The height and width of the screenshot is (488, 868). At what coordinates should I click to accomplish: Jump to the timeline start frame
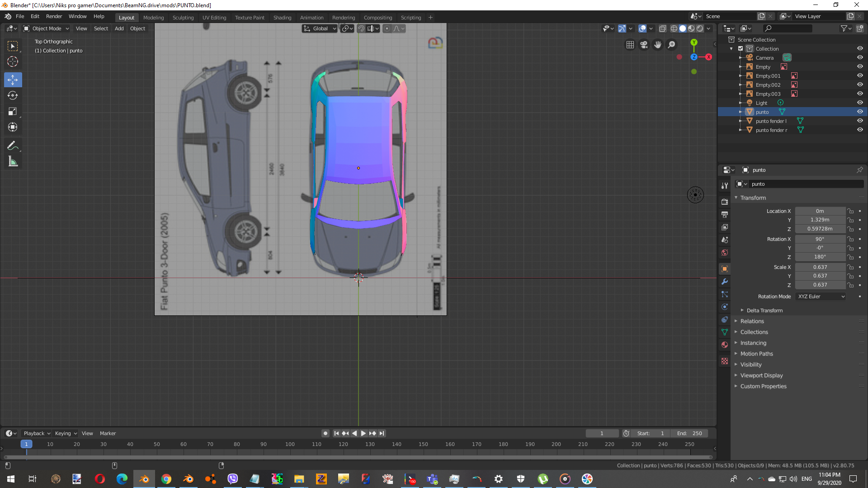(x=336, y=433)
